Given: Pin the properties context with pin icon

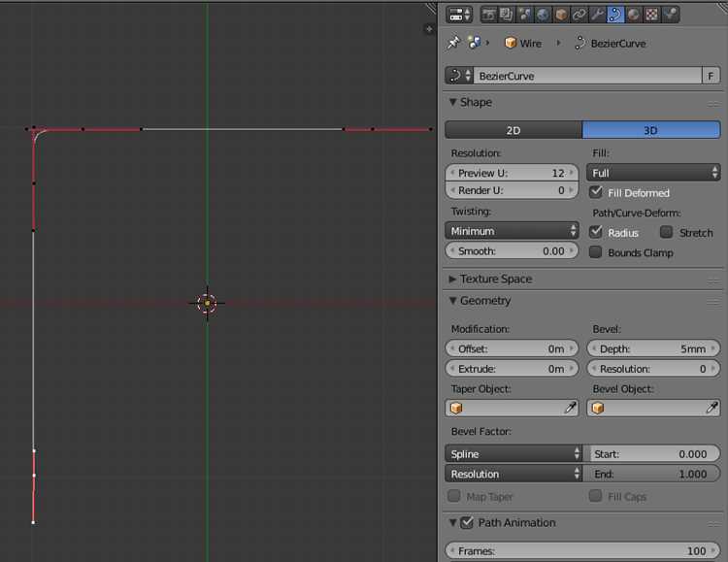Looking at the screenshot, I should pyautogui.click(x=453, y=43).
